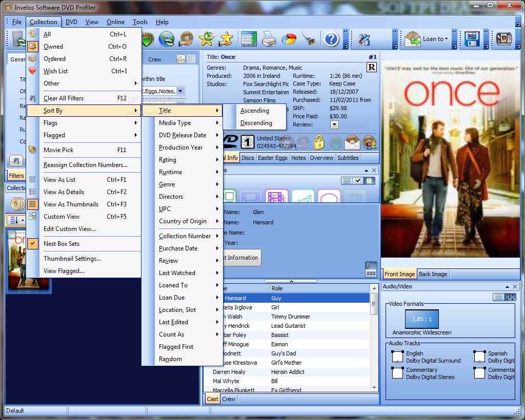Click the 1.85 : 1 video format button
Viewport: 525px width, 420px height.
coord(421,319)
